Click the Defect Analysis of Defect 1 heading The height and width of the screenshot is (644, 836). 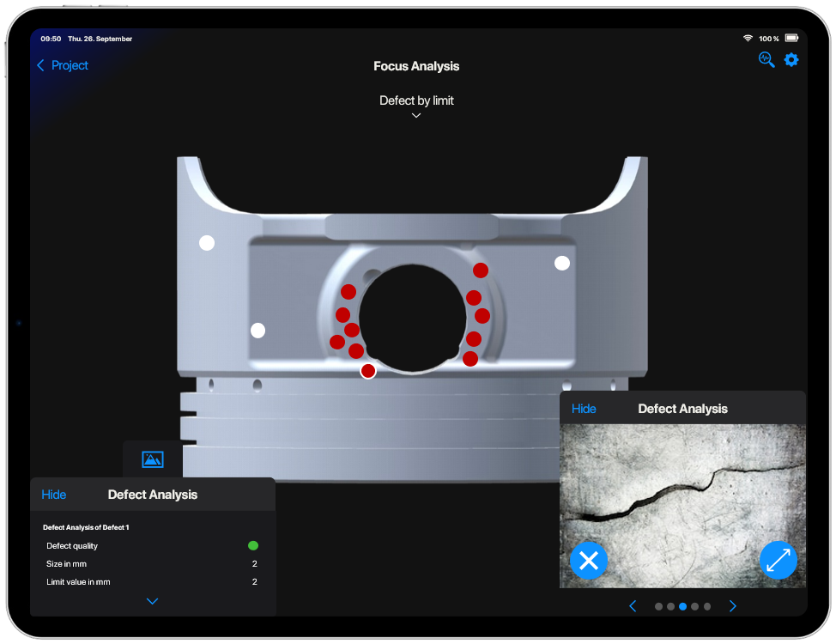coord(86,527)
